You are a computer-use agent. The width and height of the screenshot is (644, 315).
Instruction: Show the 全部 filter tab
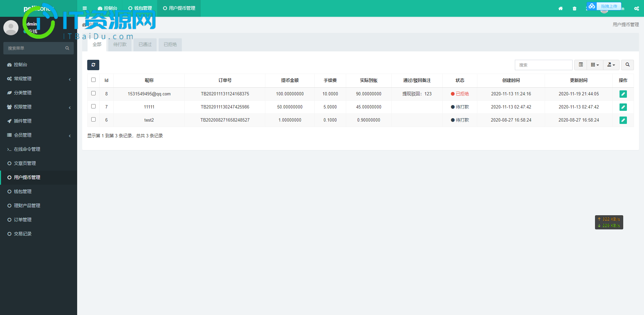coord(97,44)
